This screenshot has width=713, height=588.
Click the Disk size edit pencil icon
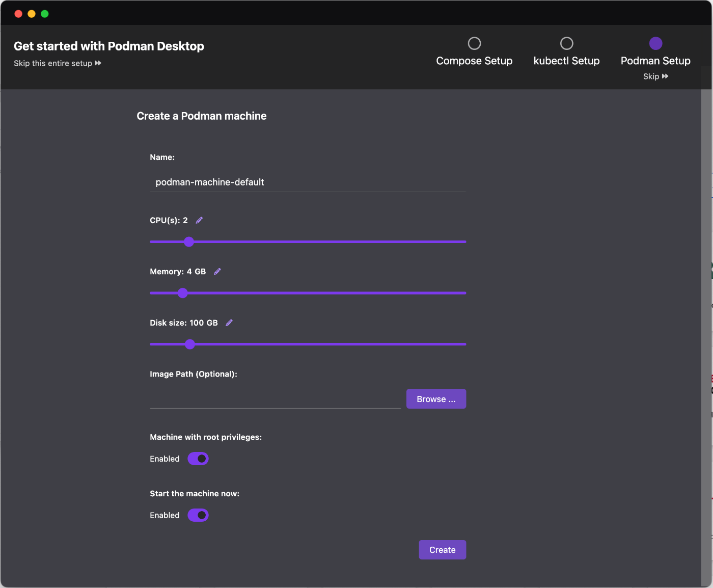pyautogui.click(x=229, y=323)
